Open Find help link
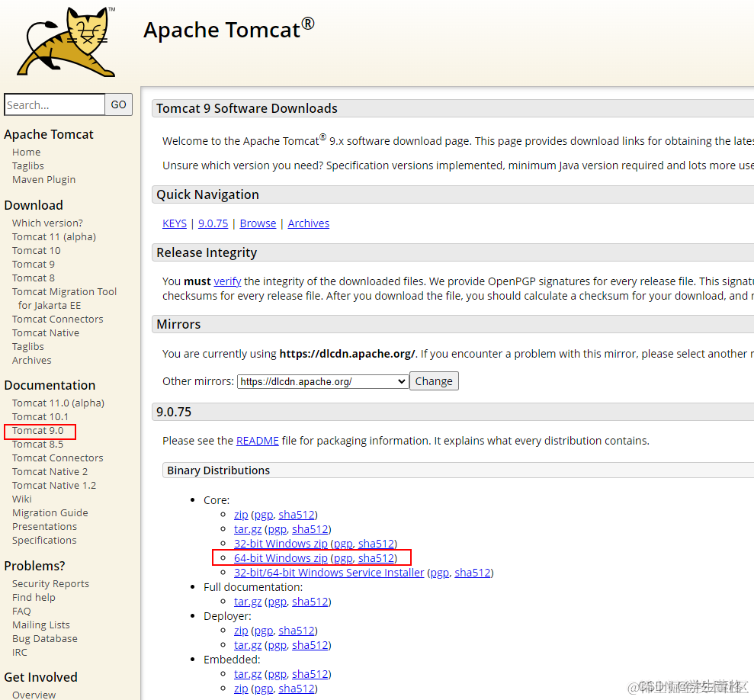Image resolution: width=754 pixels, height=700 pixels. [34, 597]
